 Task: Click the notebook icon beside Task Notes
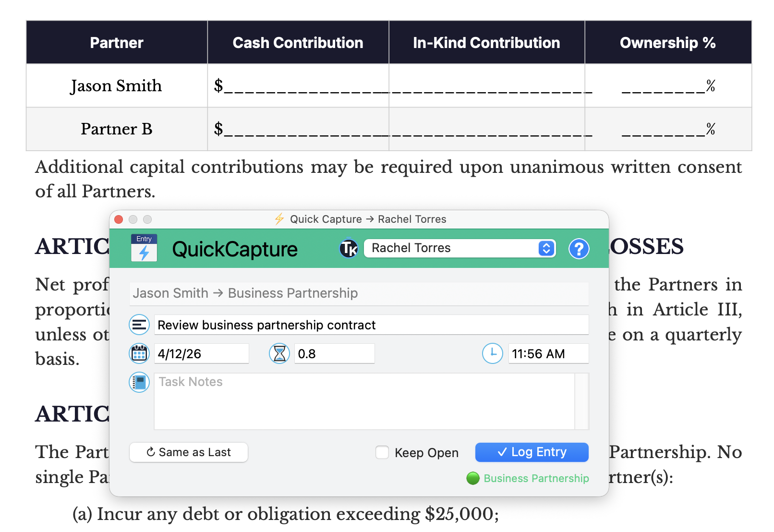click(x=139, y=382)
